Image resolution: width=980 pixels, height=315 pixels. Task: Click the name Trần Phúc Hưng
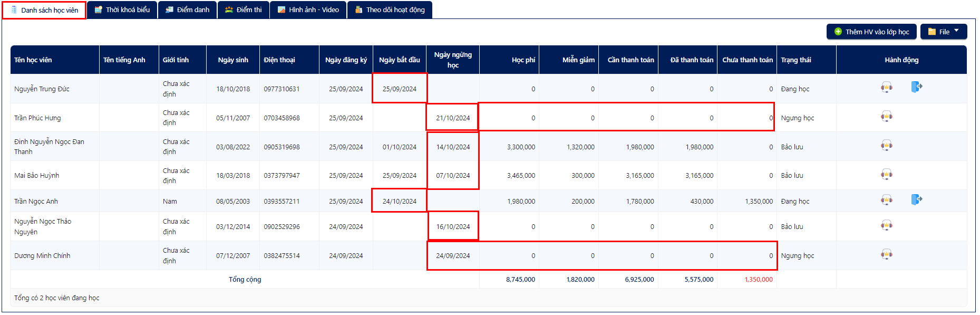click(x=37, y=118)
